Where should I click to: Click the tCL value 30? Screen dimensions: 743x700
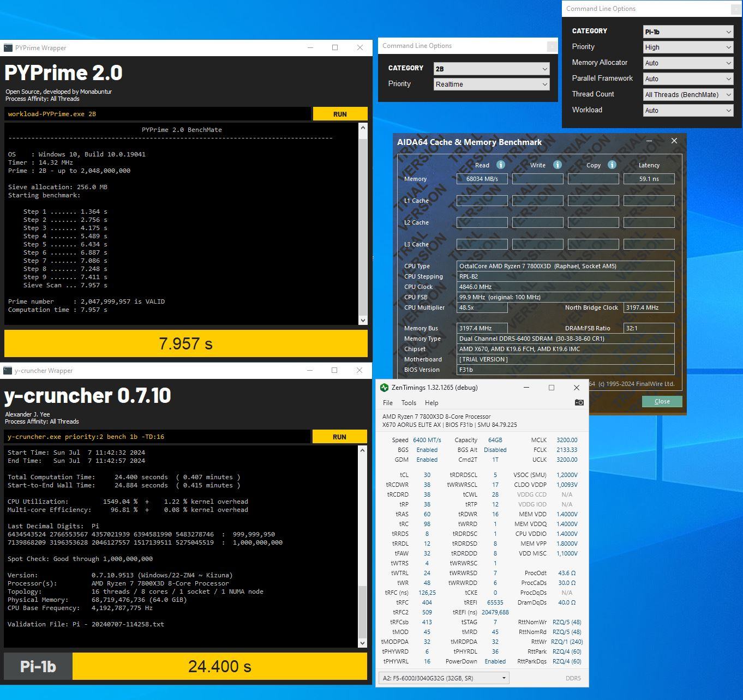(x=427, y=475)
